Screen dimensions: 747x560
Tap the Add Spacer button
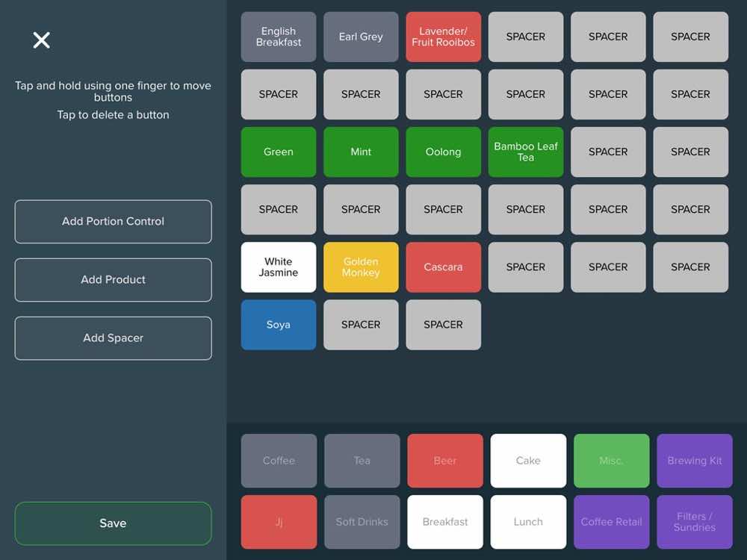tap(113, 338)
